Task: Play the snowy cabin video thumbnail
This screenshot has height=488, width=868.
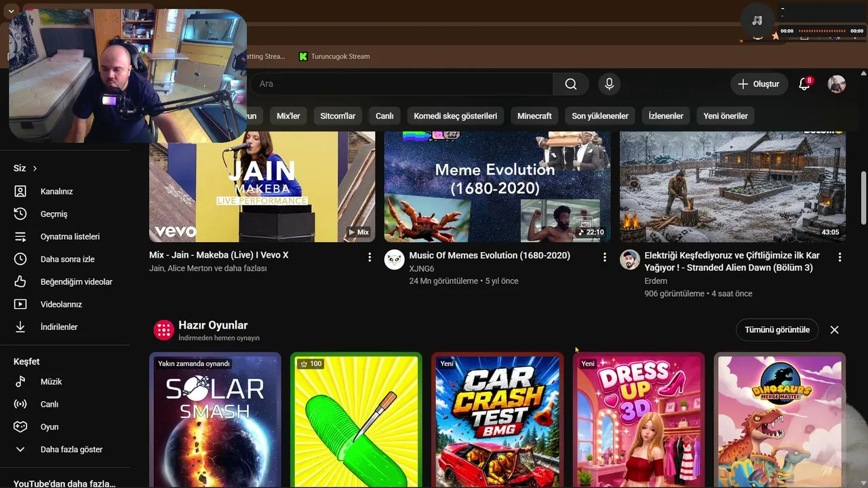Action: point(732,186)
